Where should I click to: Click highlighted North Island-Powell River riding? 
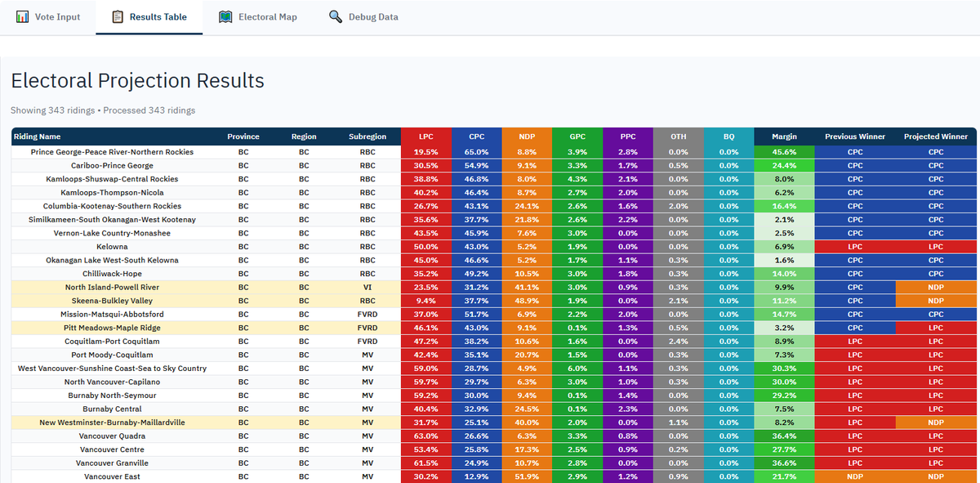click(112, 287)
